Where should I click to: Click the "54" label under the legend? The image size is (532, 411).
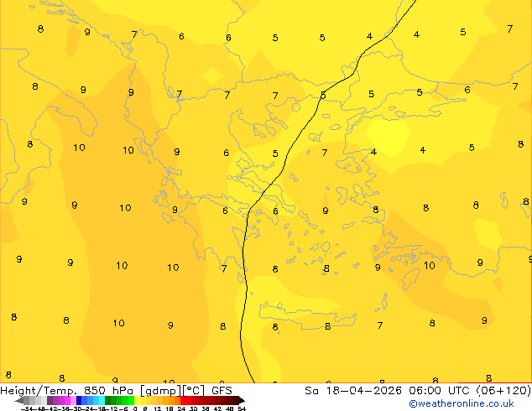tap(242, 408)
